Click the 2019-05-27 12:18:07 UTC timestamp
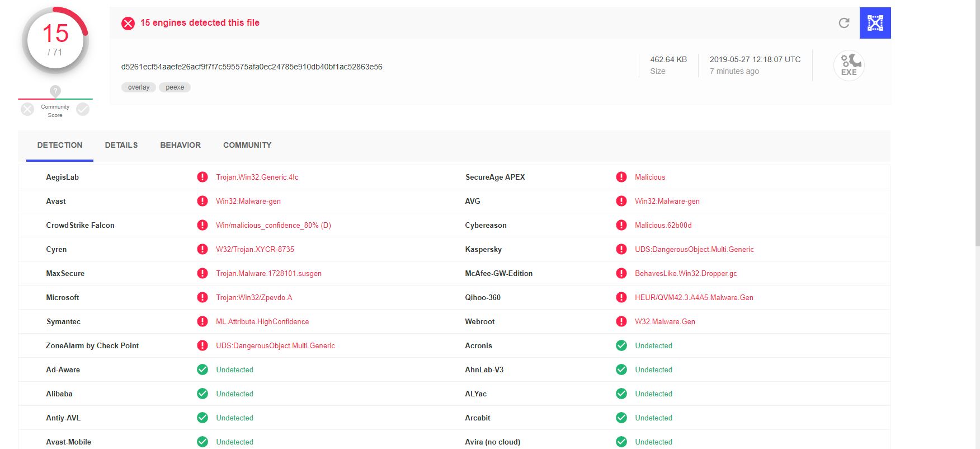 coord(755,59)
